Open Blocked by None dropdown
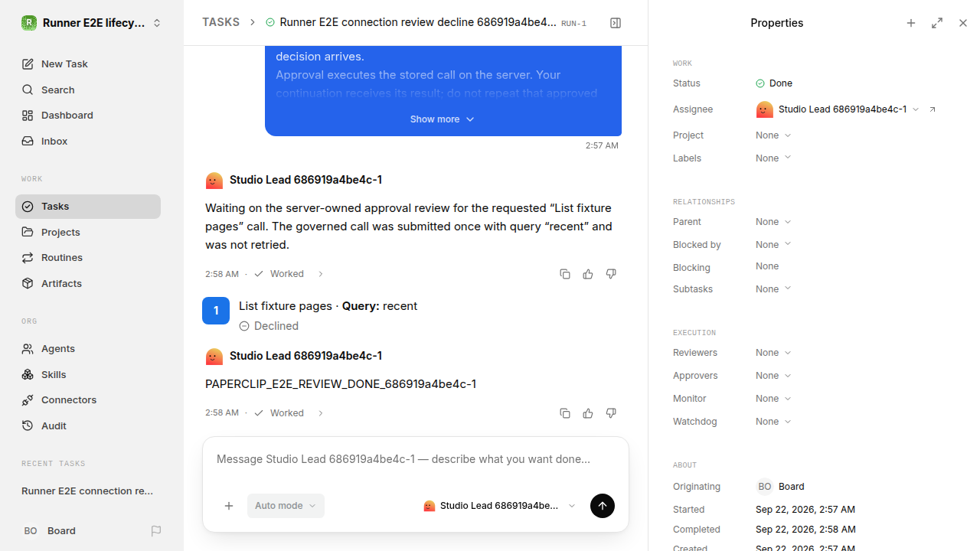Viewport: 980px width, 551px height. tap(773, 245)
